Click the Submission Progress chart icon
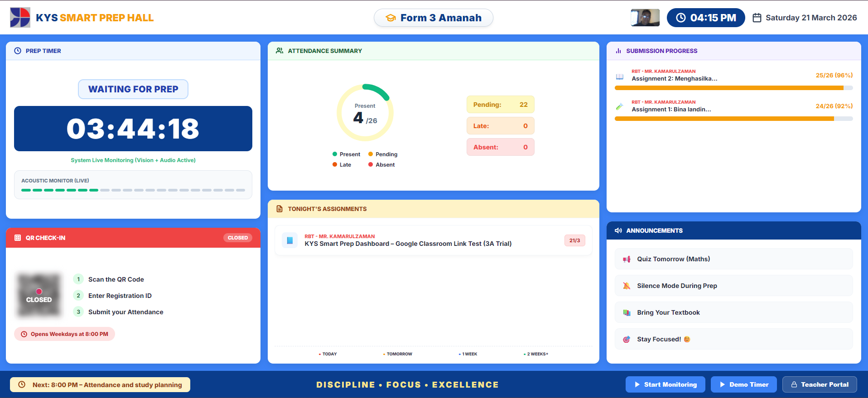The height and width of the screenshot is (398, 868). 618,51
